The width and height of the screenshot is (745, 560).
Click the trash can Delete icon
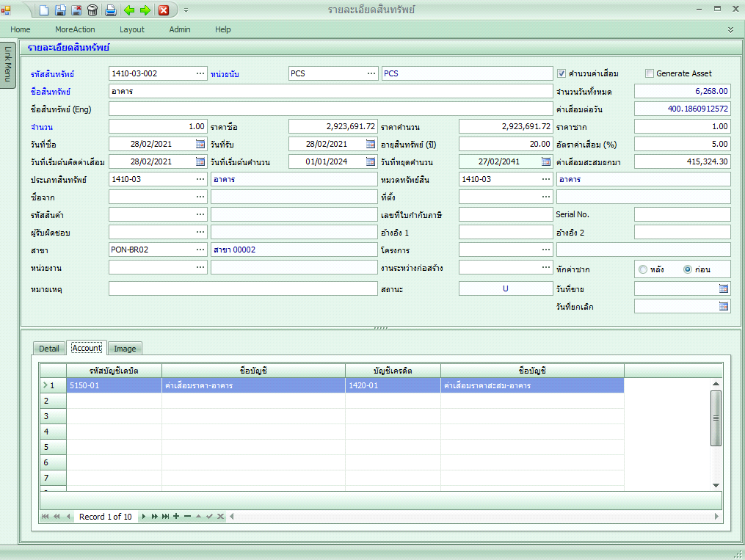pyautogui.click(x=92, y=10)
